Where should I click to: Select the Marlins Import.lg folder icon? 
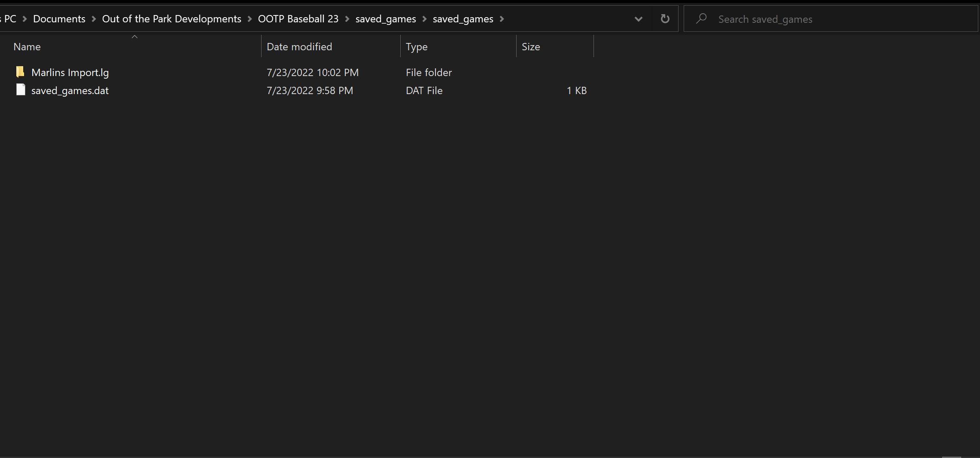click(x=20, y=72)
